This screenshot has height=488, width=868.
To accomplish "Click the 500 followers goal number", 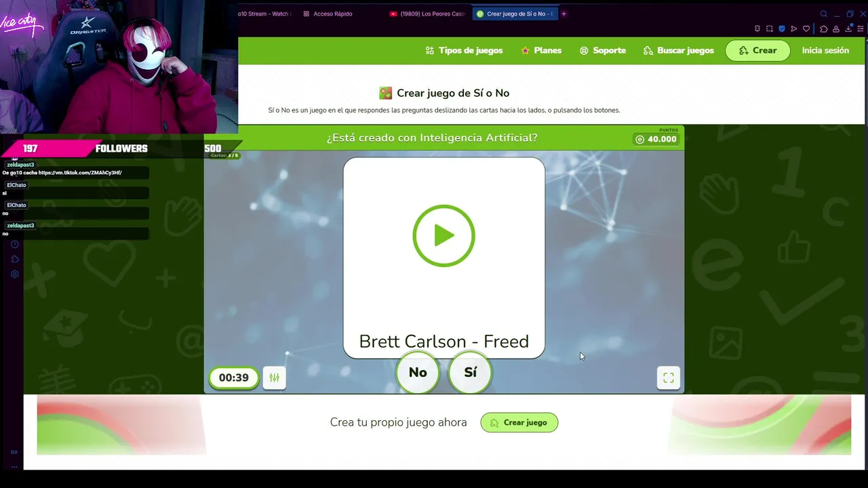I will [212, 148].
